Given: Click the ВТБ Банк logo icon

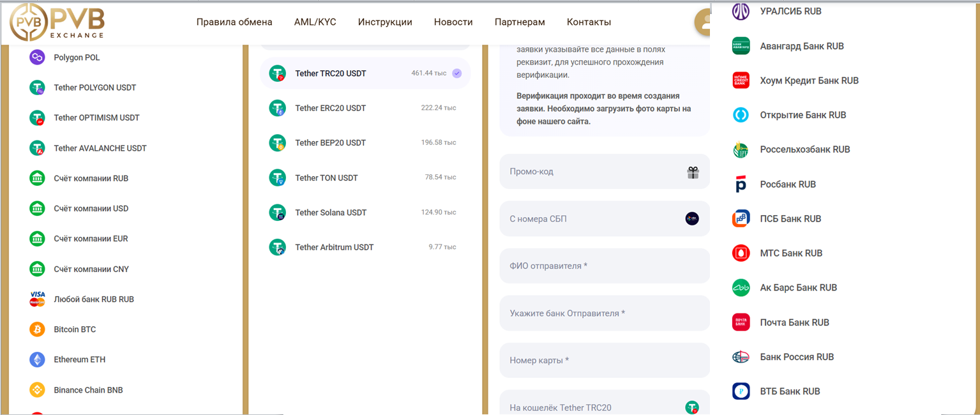Looking at the screenshot, I should coord(741,391).
